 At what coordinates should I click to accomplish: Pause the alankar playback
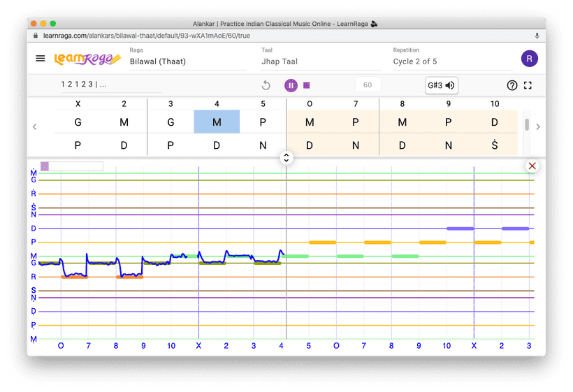pos(291,85)
